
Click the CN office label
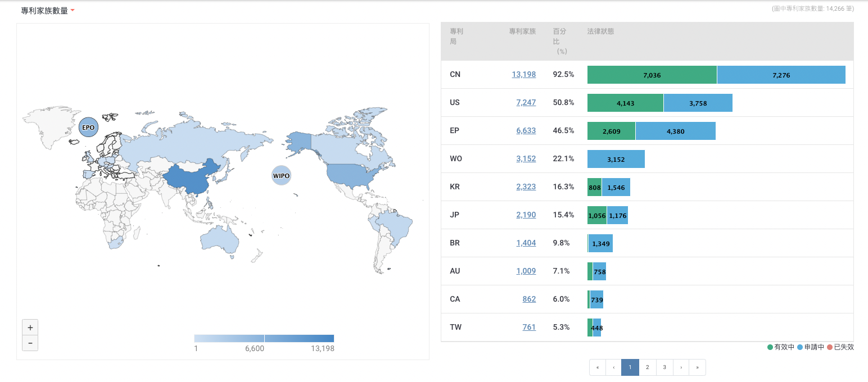point(455,74)
